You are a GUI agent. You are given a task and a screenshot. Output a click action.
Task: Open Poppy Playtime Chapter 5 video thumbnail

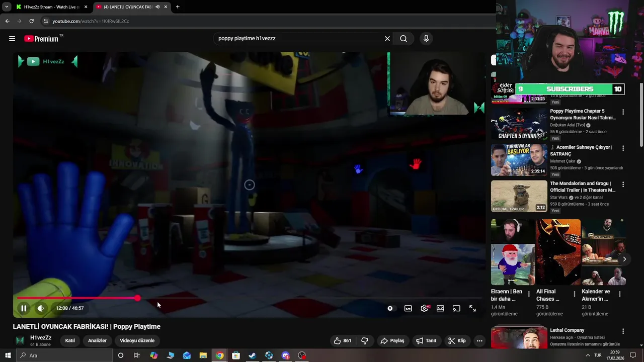tap(519, 124)
